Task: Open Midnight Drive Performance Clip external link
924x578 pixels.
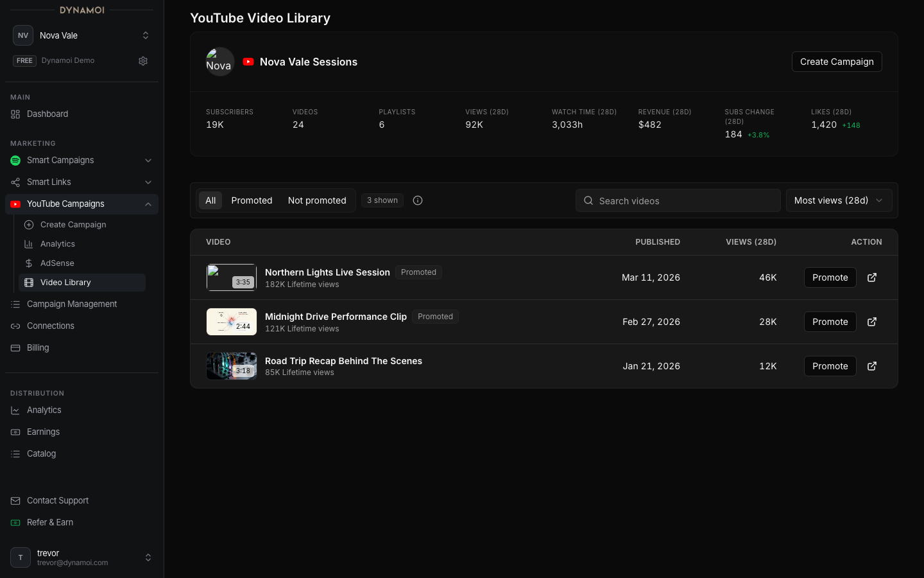Action: (x=872, y=322)
